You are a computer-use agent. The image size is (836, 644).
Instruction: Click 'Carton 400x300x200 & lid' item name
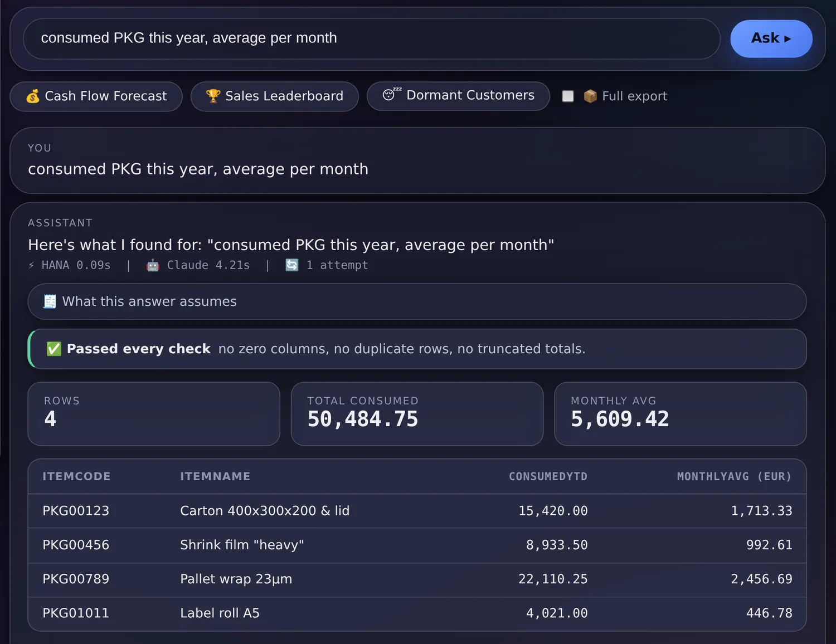[x=265, y=511]
